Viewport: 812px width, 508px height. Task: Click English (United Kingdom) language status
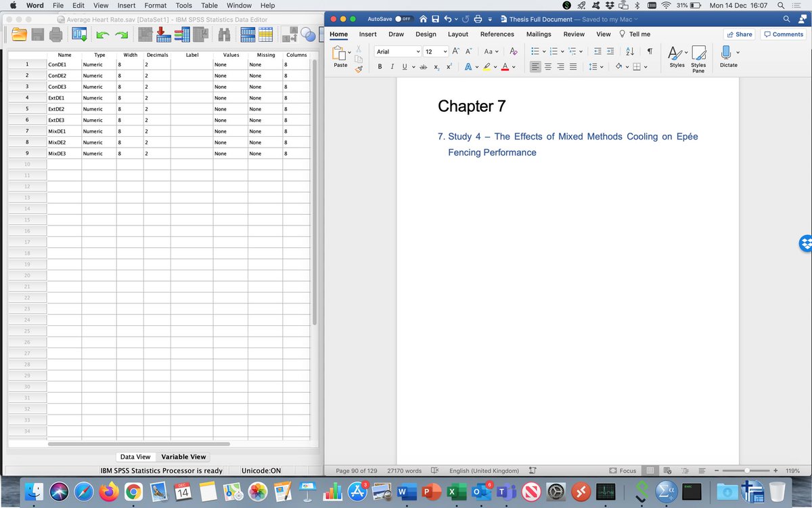[x=484, y=471]
